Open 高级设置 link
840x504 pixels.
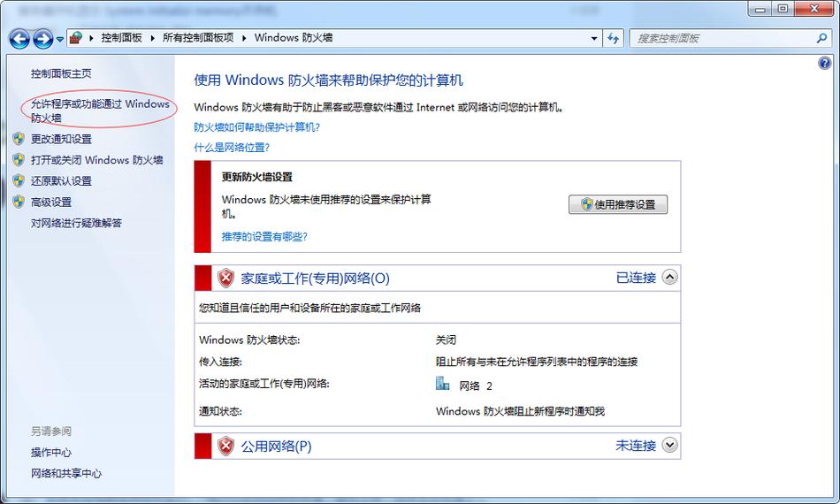pyautogui.click(x=51, y=202)
